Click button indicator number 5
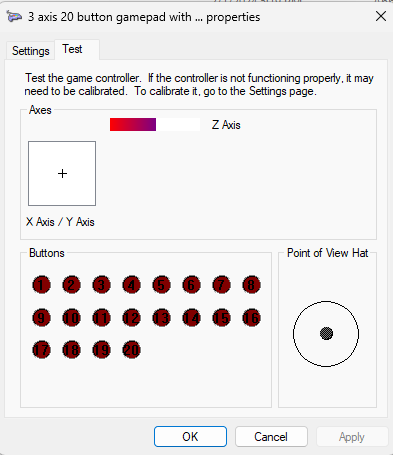The height and width of the screenshot is (455, 393). (x=161, y=285)
